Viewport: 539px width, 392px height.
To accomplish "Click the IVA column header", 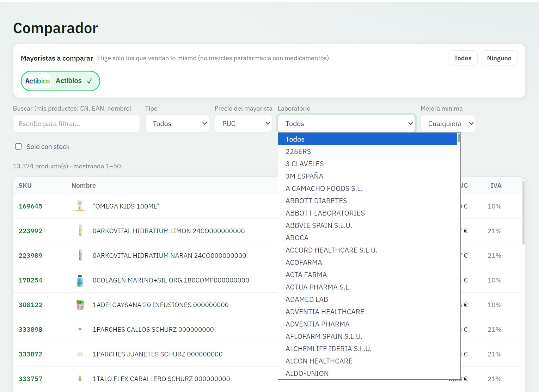I will [496, 186].
